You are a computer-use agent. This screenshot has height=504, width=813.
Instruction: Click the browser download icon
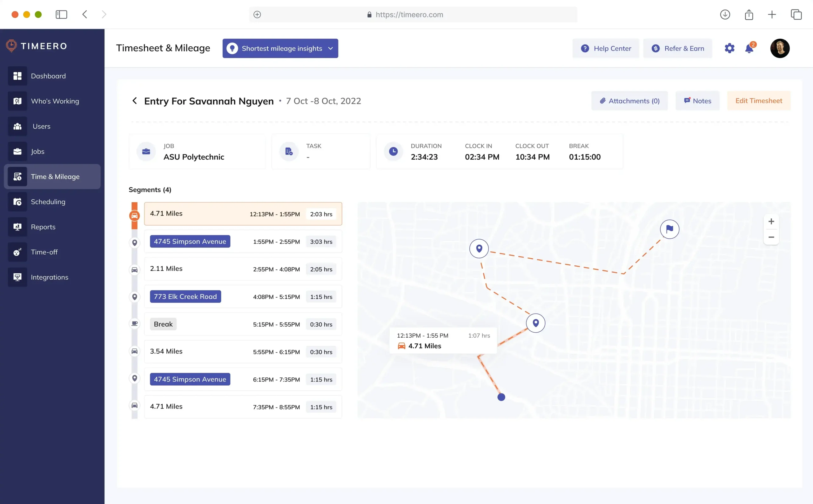(x=725, y=14)
